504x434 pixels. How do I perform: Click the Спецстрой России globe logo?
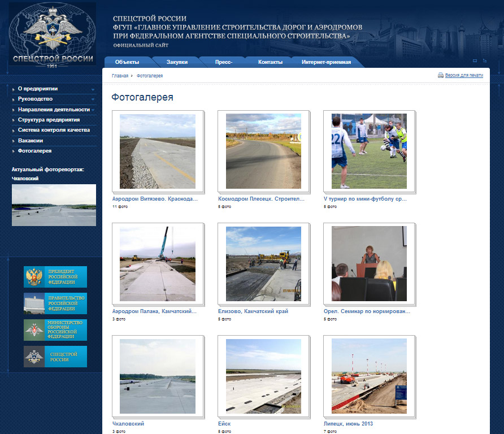52,34
